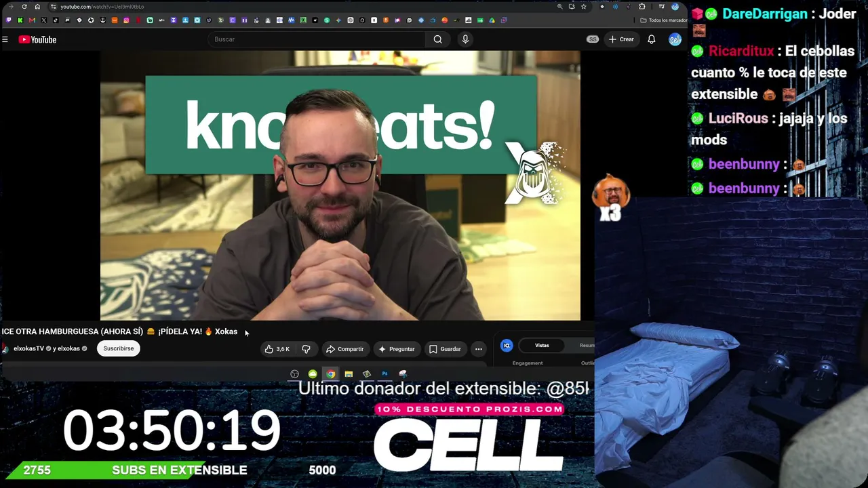Open OBS from the taskbar

(x=294, y=374)
